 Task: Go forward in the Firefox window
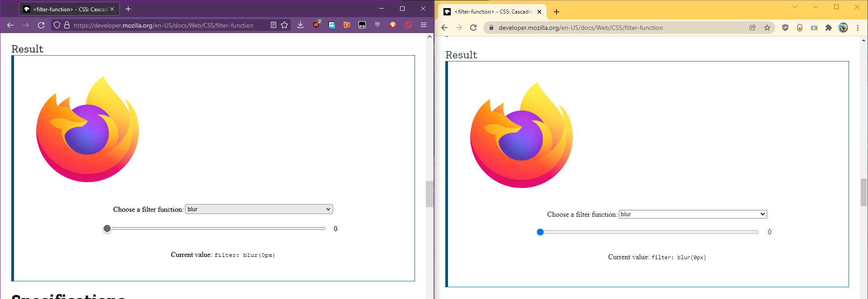coord(26,25)
